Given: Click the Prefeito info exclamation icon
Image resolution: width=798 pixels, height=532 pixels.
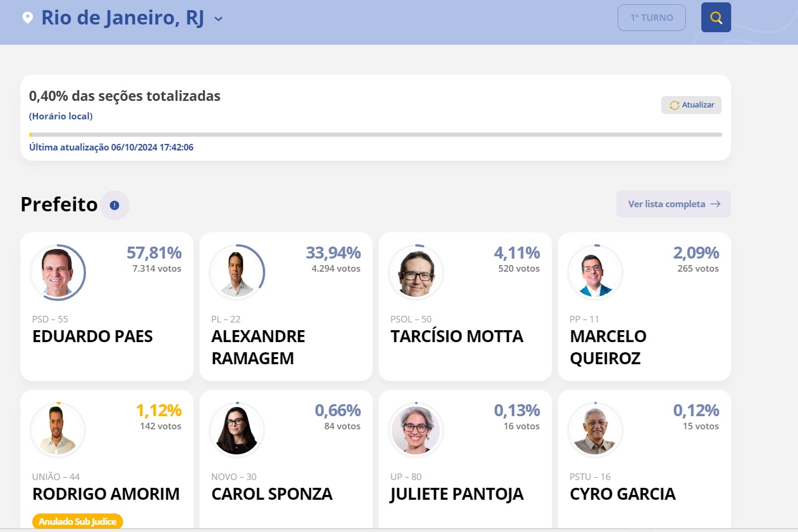Looking at the screenshot, I should pos(115,205).
